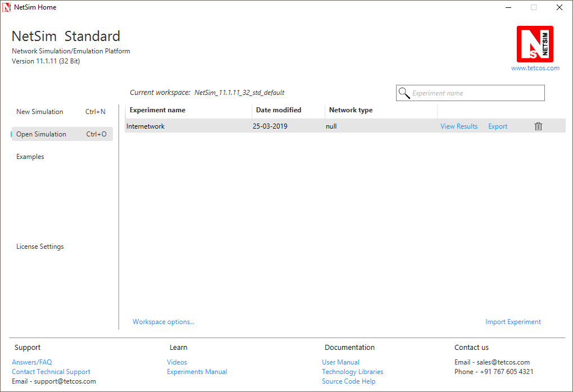
Task: Minimize the NetSim Home window
Action: click(508, 7)
